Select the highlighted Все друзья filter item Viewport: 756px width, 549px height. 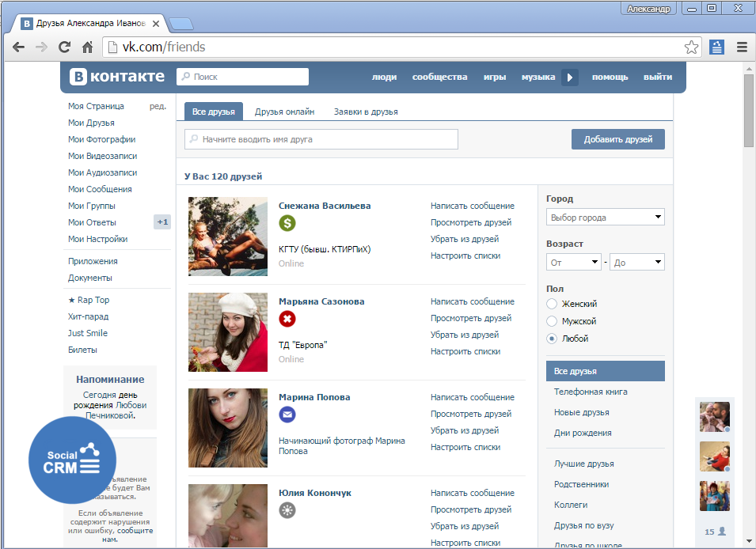pos(606,371)
